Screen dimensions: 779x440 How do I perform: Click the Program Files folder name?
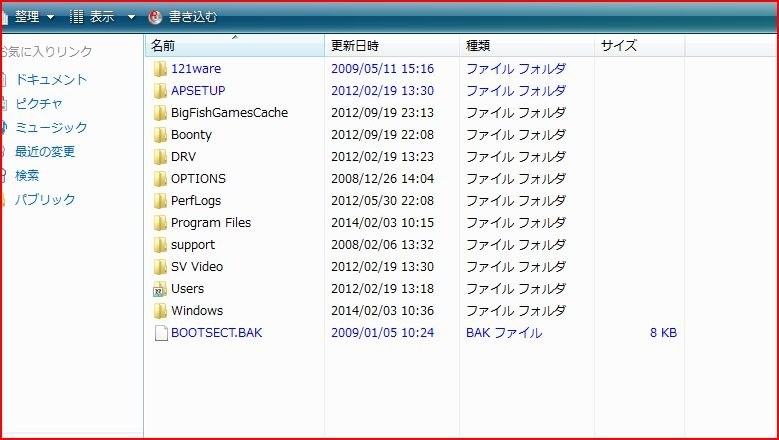[x=211, y=222]
